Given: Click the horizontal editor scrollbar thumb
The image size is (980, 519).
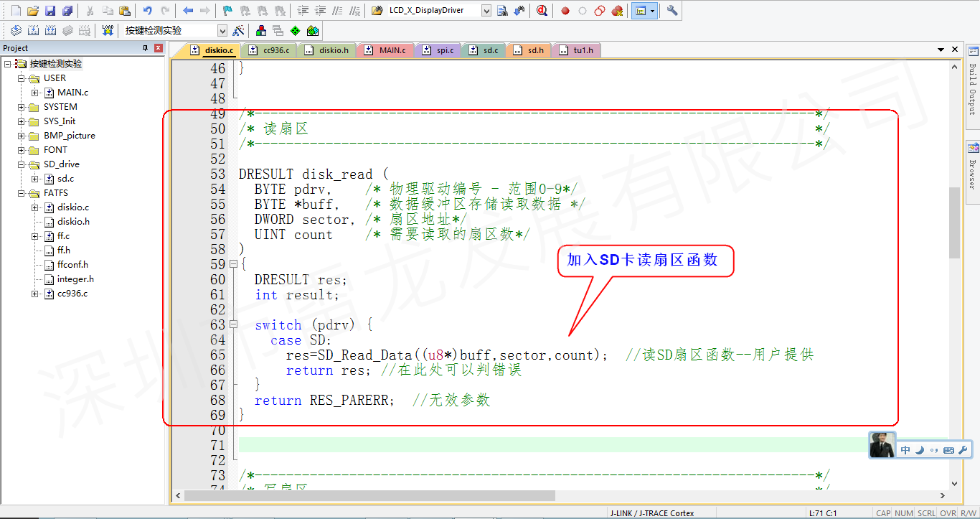Looking at the screenshot, I should [x=369, y=495].
